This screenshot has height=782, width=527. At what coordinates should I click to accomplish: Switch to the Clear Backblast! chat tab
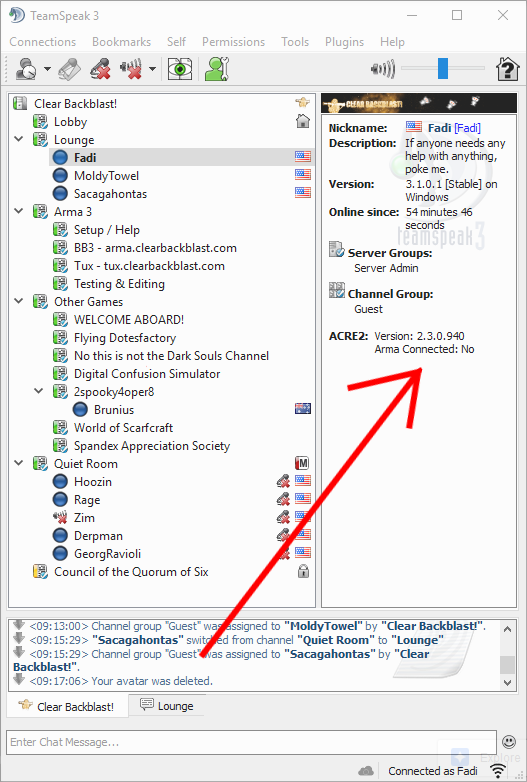click(x=68, y=706)
